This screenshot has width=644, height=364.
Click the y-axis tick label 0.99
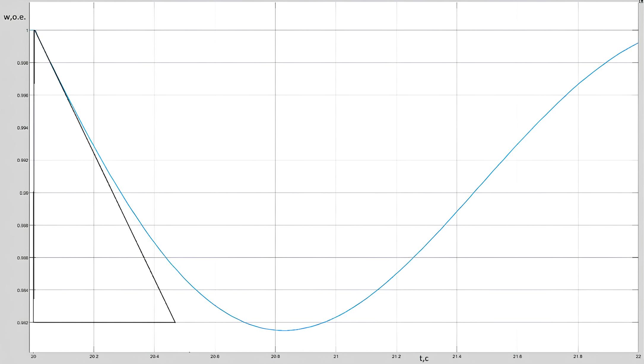coord(24,193)
